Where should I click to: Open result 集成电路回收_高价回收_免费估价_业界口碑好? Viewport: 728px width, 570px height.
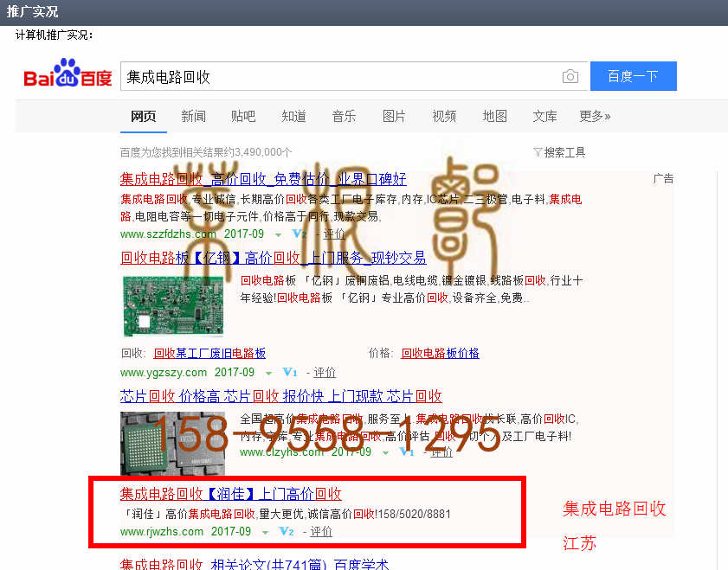pyautogui.click(x=263, y=179)
